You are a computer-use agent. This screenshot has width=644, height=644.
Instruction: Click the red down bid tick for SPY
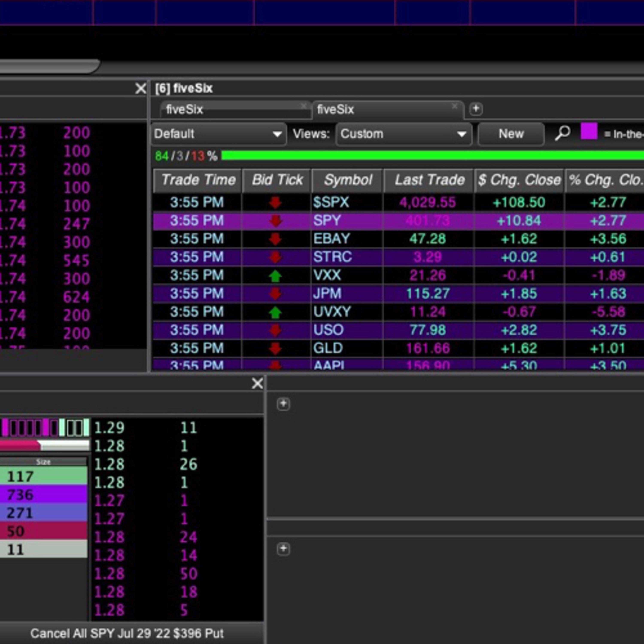(x=275, y=221)
